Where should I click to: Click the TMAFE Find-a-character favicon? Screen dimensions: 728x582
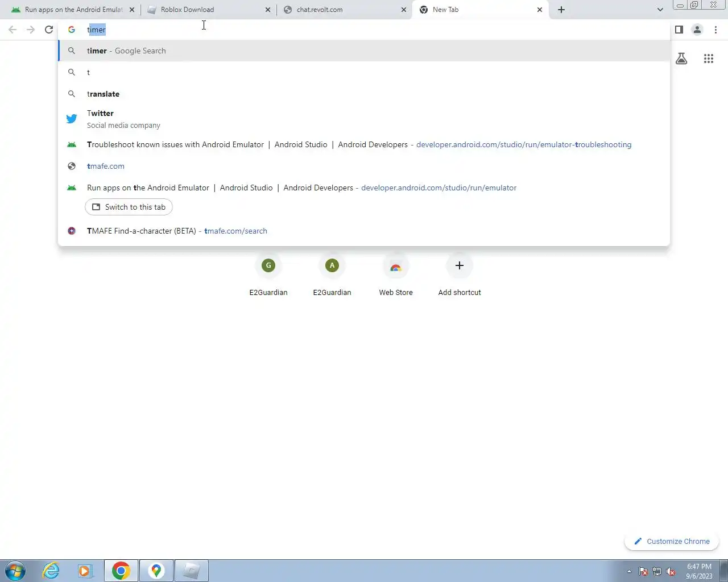tap(72, 231)
